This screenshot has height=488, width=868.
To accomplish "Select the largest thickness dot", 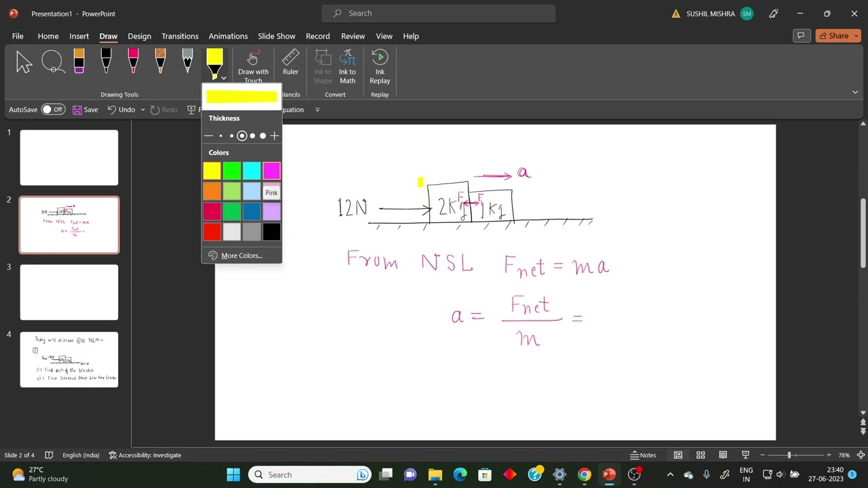I will click(x=263, y=136).
